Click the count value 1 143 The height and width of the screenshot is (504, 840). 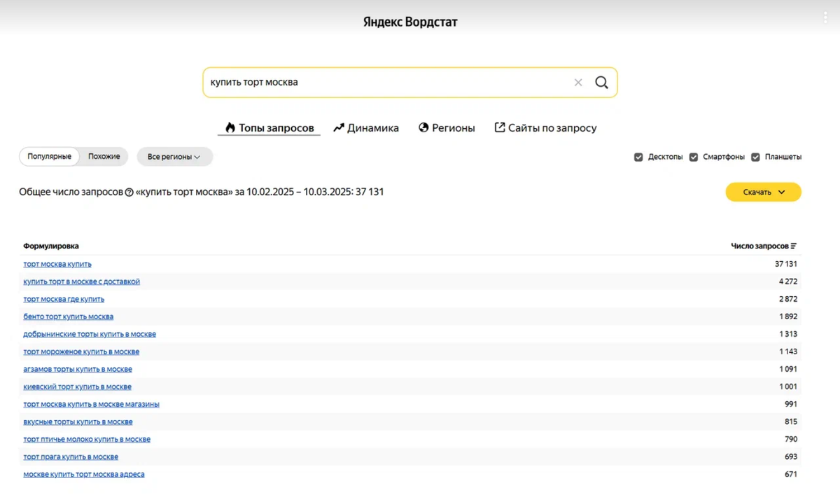coord(787,351)
